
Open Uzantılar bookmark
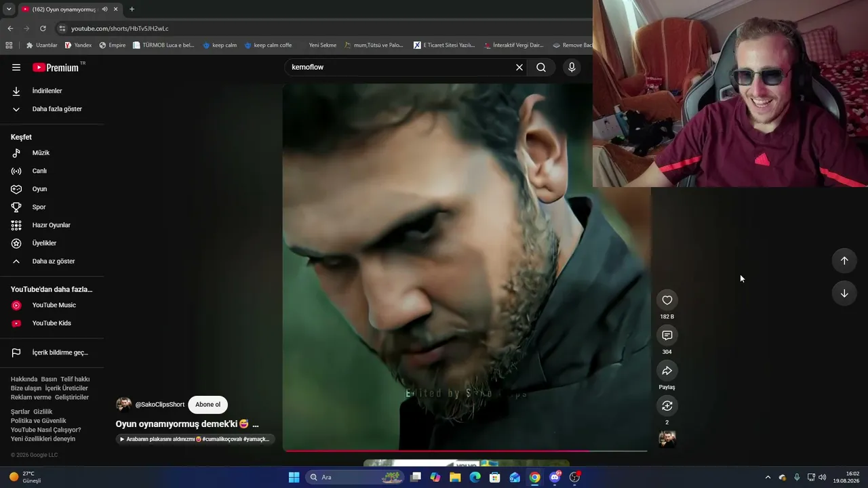(42, 45)
